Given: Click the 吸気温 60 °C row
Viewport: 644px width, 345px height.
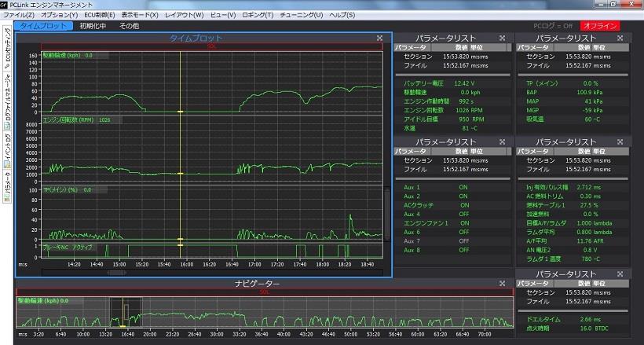Looking at the screenshot, I should click(x=573, y=119).
